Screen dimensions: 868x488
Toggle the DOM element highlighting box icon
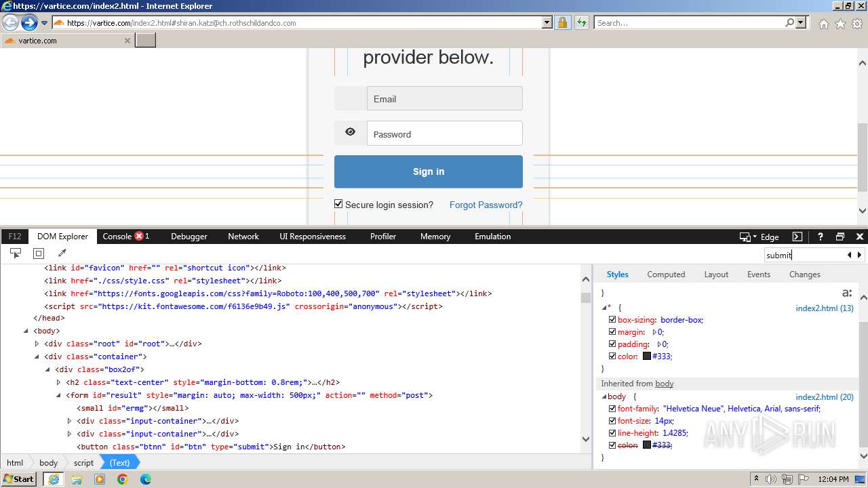pyautogui.click(x=39, y=253)
